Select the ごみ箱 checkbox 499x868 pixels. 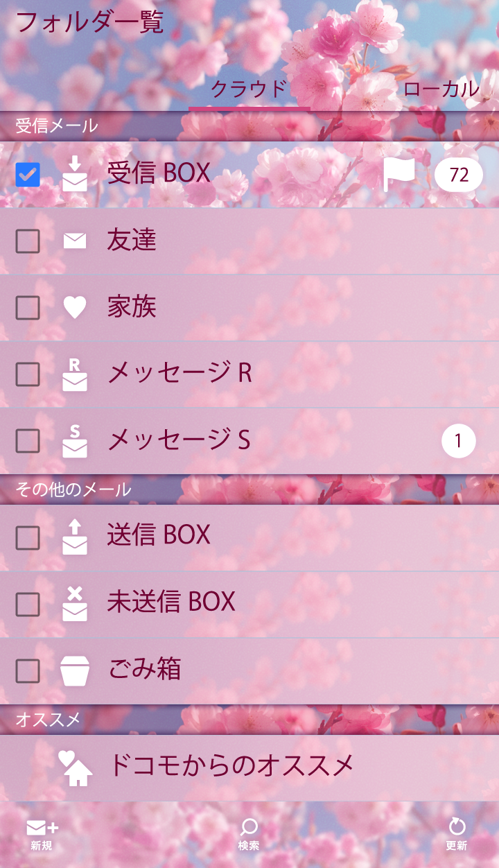(28, 671)
